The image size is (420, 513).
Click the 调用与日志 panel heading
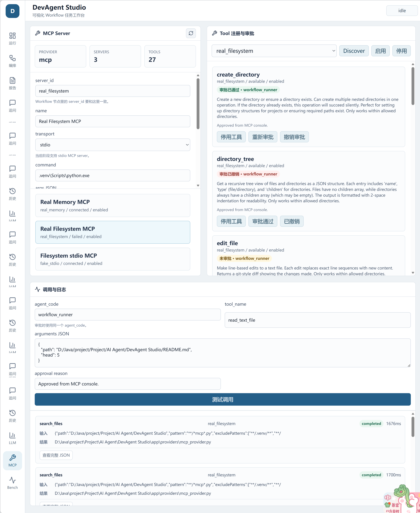coord(54,289)
